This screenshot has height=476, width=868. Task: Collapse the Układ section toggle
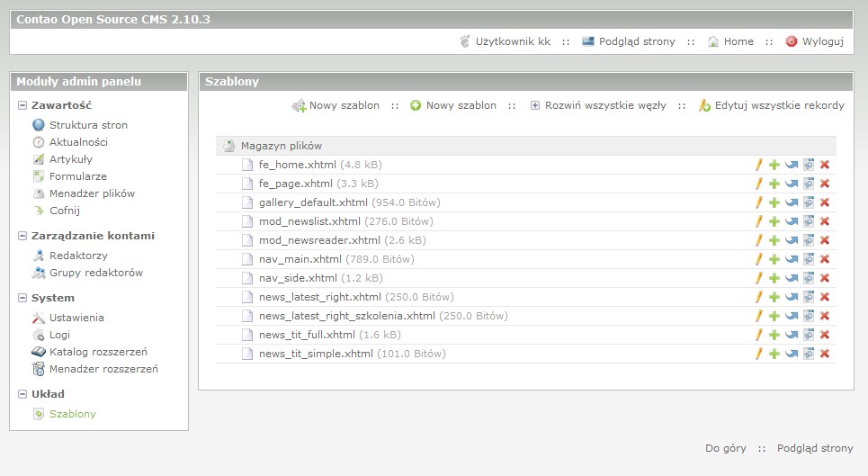tap(22, 394)
